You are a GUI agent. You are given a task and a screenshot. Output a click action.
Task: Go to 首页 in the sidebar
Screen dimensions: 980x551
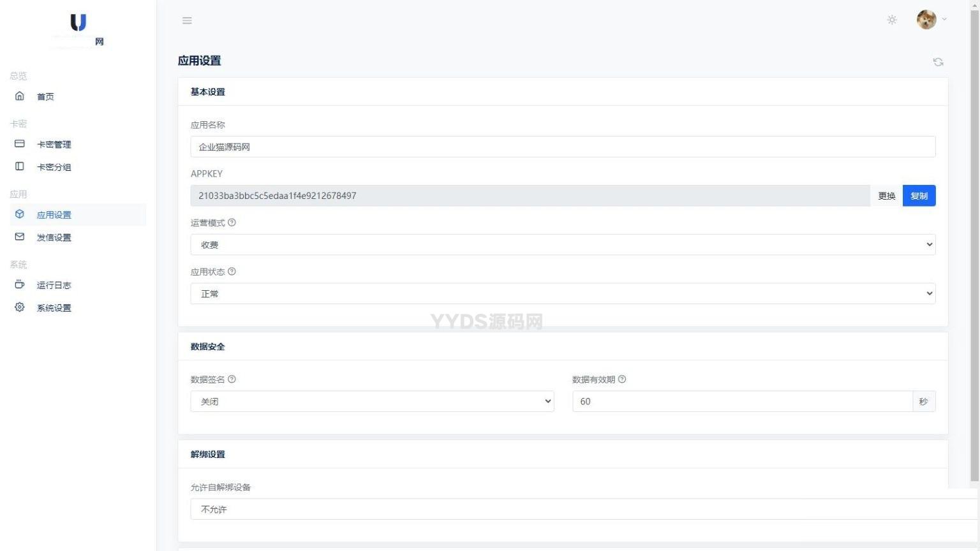pyautogui.click(x=45, y=97)
